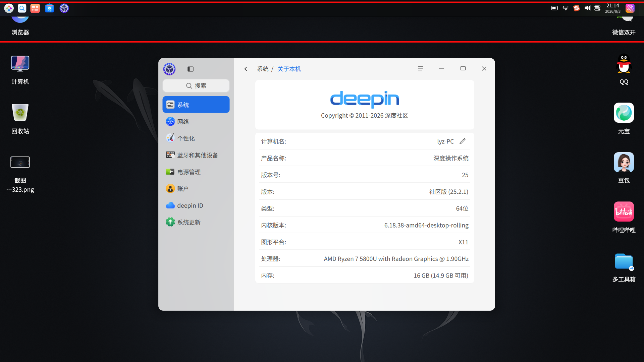Image resolution: width=644 pixels, height=362 pixels.
Task: Click the kernel version 6.18.38-amd64-desktop-rolling text
Action: [426, 225]
